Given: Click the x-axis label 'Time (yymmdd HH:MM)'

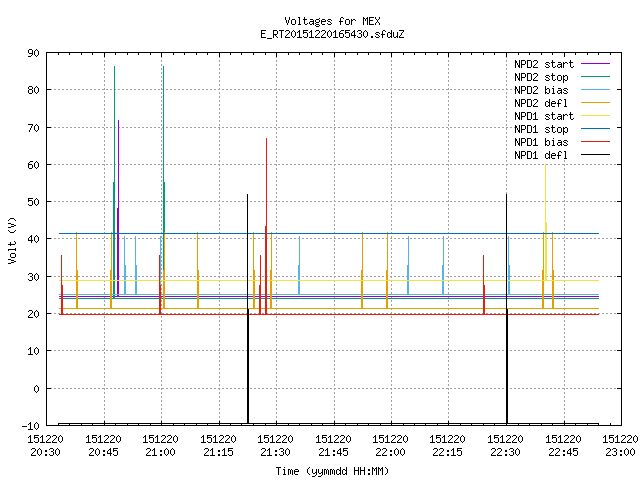Looking at the screenshot, I should [x=332, y=471].
